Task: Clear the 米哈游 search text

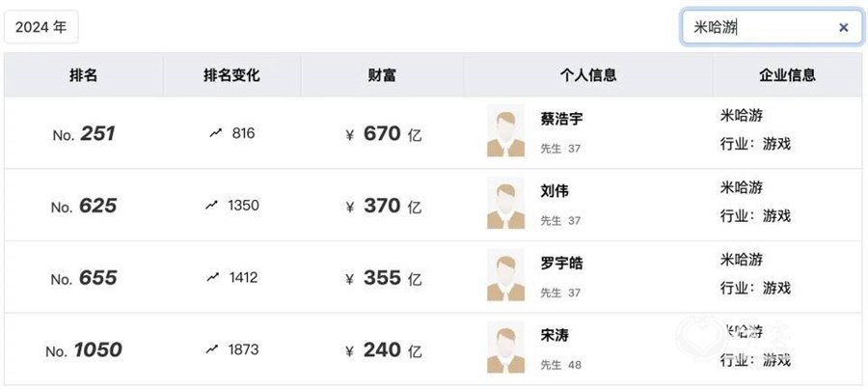Action: pyautogui.click(x=843, y=27)
